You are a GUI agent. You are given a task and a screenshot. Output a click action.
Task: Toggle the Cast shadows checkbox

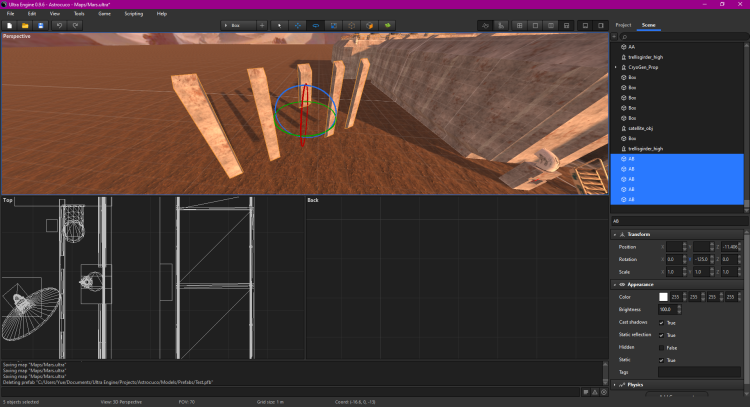661,323
